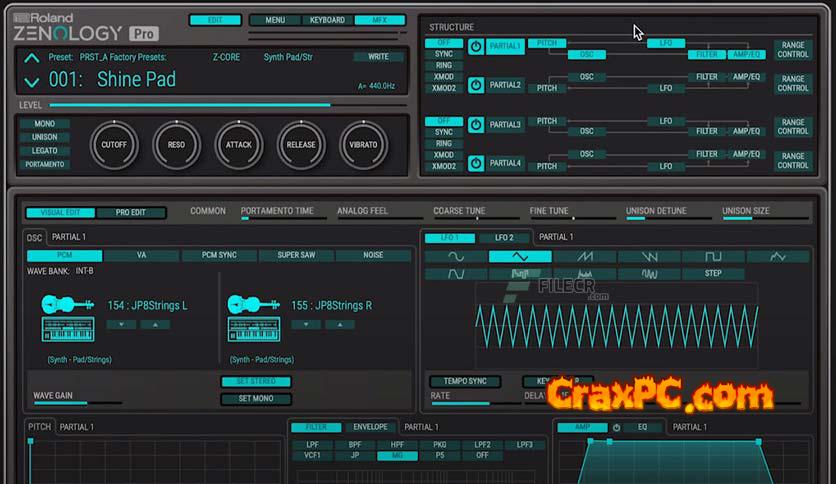
Task: Step JP8Strings L wave up arrow
Action: pos(155,324)
